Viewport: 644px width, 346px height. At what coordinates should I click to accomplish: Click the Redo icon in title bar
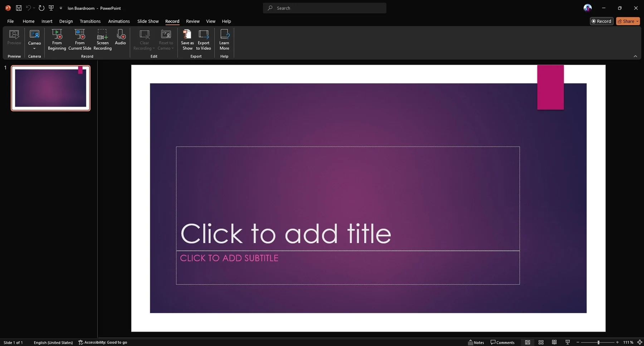click(42, 8)
